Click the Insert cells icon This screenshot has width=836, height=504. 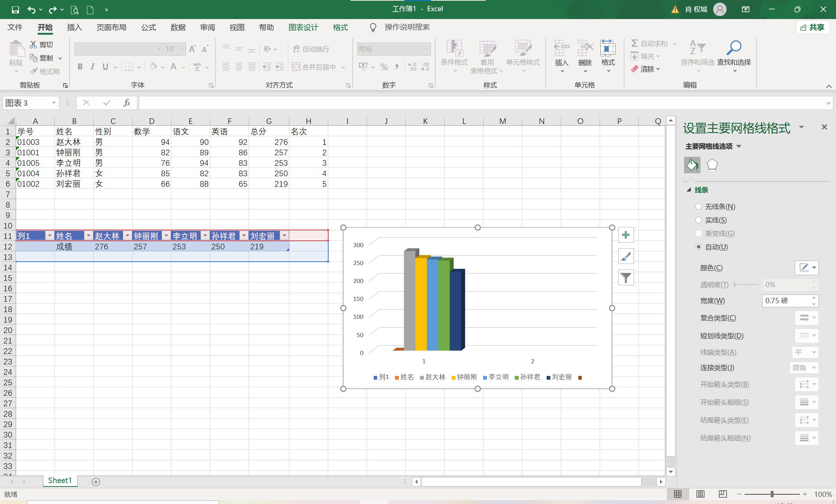pyautogui.click(x=561, y=49)
